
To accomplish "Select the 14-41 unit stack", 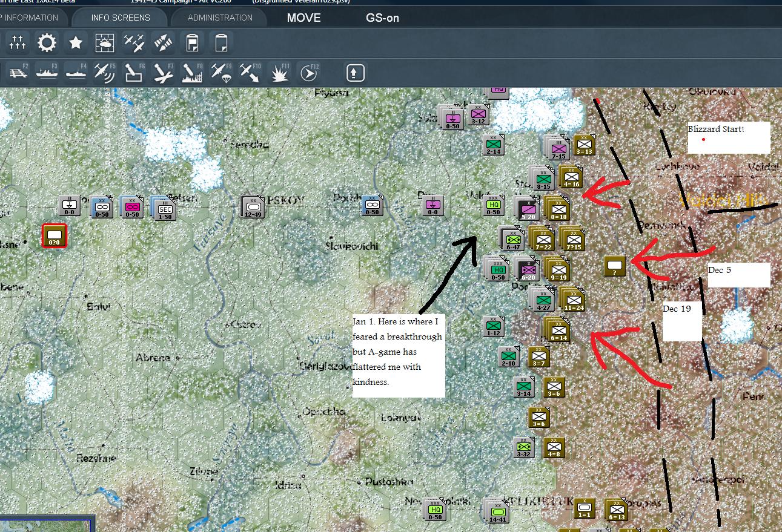I will click(497, 511).
